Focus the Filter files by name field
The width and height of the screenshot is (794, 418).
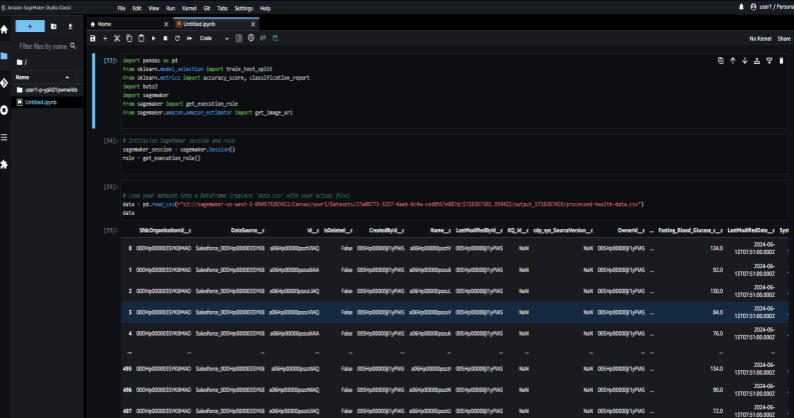pos(47,46)
